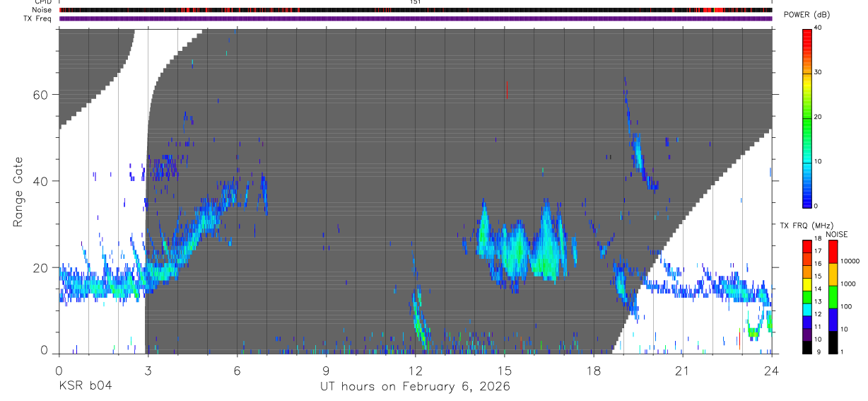This screenshot has width=868, height=401.
Task: Click the 1000 label on NOISE scale
Action: pos(848,284)
